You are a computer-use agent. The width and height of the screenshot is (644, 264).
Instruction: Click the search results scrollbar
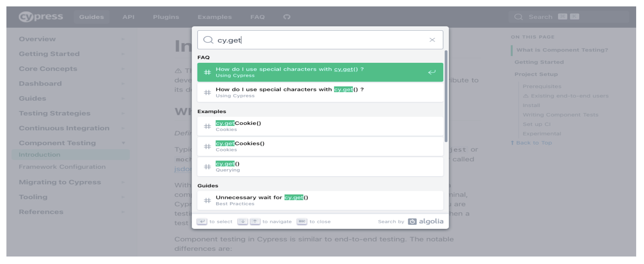coord(446,96)
